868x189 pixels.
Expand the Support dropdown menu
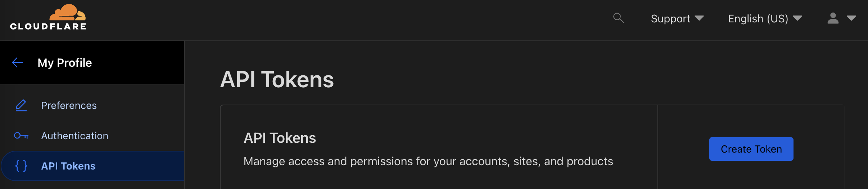point(677,18)
